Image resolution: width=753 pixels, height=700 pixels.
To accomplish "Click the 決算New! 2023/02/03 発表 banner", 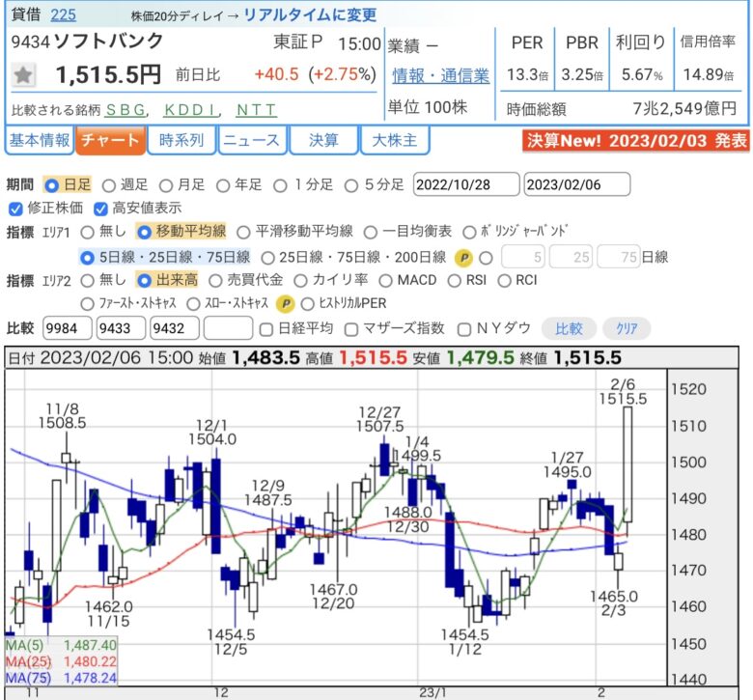I will tap(636, 141).
